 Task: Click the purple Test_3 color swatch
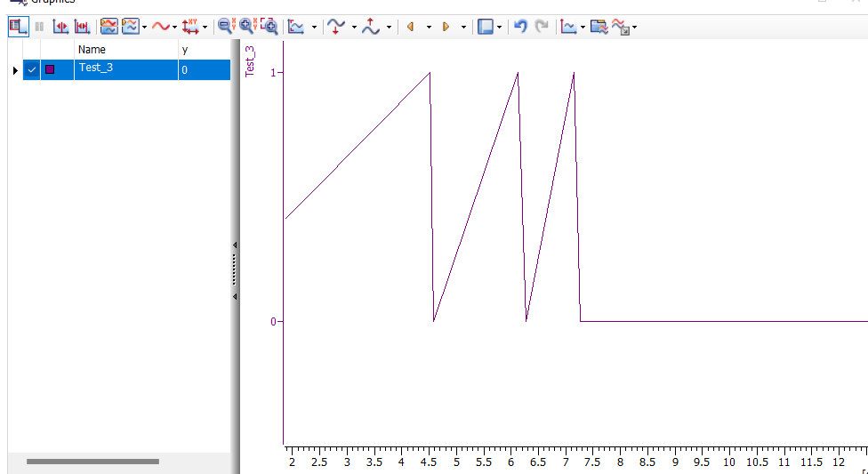coord(50,69)
